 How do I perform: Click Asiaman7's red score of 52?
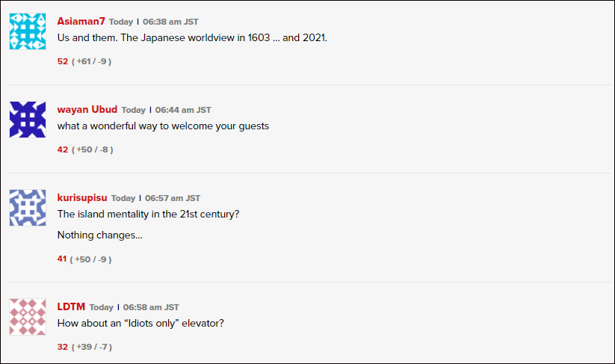[x=63, y=61]
